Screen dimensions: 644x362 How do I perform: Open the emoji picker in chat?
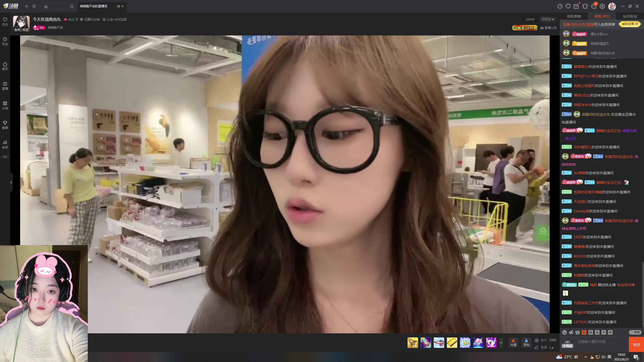click(565, 332)
